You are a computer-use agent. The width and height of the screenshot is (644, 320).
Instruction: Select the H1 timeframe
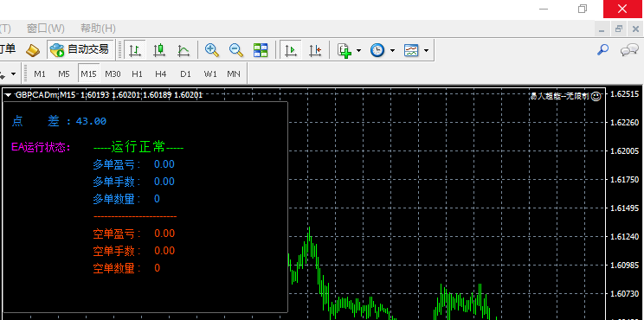pos(137,74)
